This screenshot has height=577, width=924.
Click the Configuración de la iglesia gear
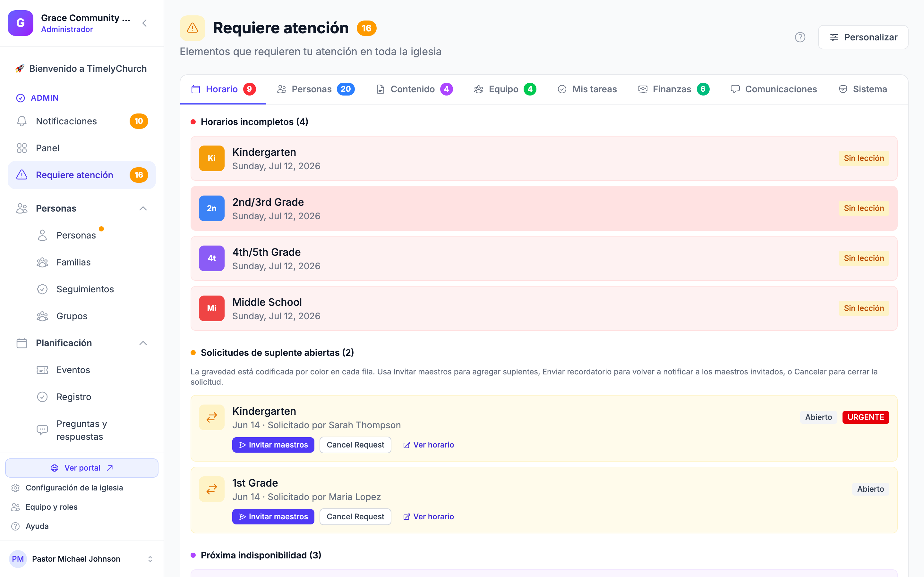(15, 488)
